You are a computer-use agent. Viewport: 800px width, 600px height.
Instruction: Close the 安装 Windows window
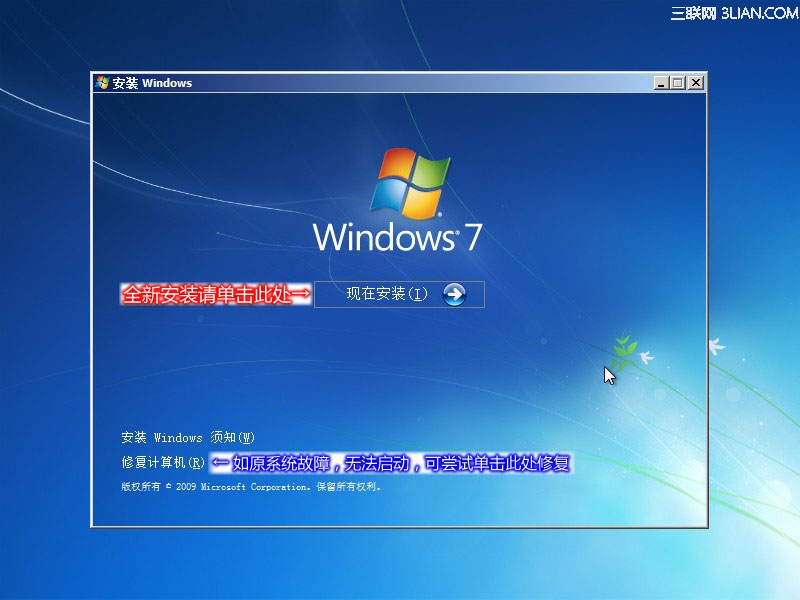click(x=695, y=83)
